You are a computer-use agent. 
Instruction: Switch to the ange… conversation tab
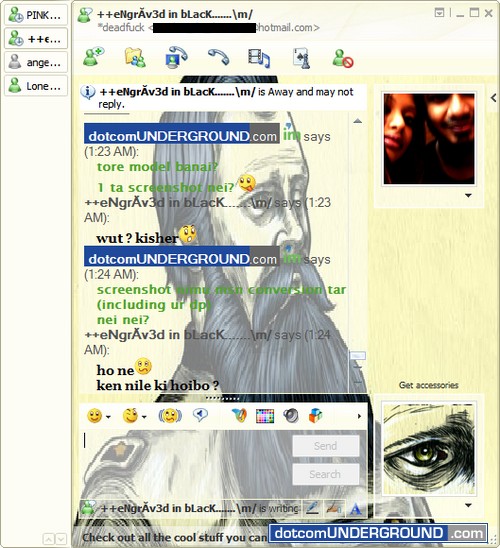coord(36,62)
